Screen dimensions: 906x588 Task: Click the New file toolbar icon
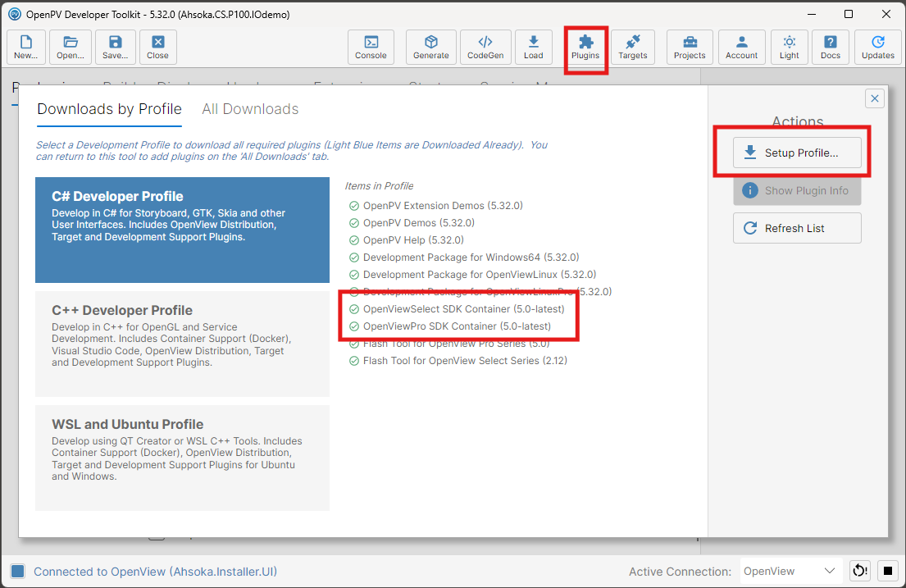pos(26,47)
